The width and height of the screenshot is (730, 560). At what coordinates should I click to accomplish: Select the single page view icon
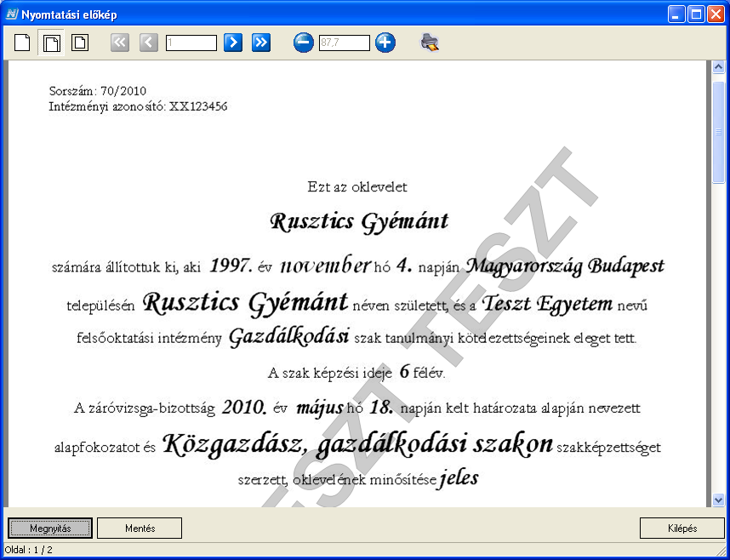(22, 43)
